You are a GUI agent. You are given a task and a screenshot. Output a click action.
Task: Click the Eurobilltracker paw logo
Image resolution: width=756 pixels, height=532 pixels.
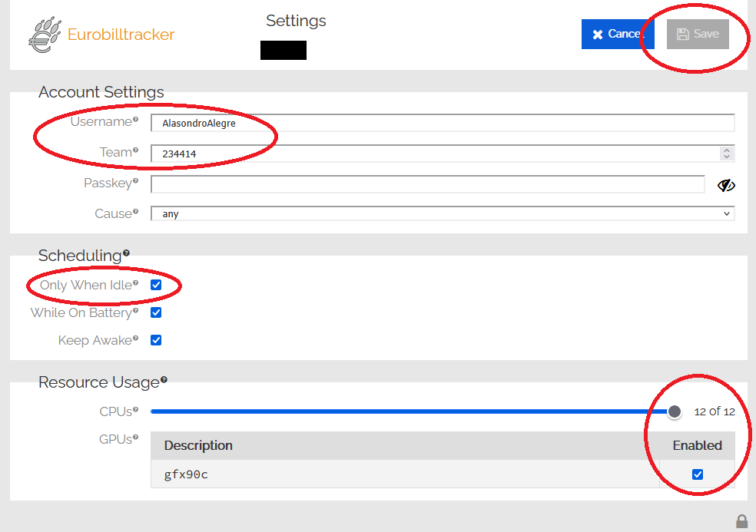[x=45, y=35]
